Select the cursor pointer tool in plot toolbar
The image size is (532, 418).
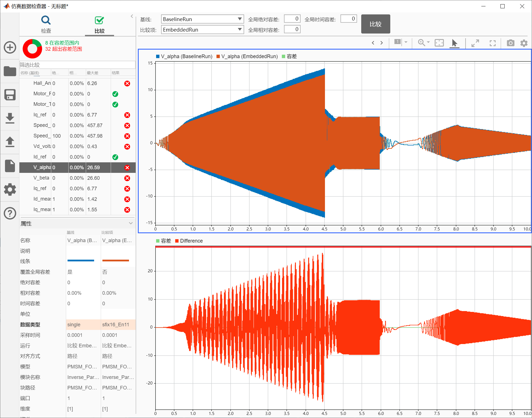point(454,43)
